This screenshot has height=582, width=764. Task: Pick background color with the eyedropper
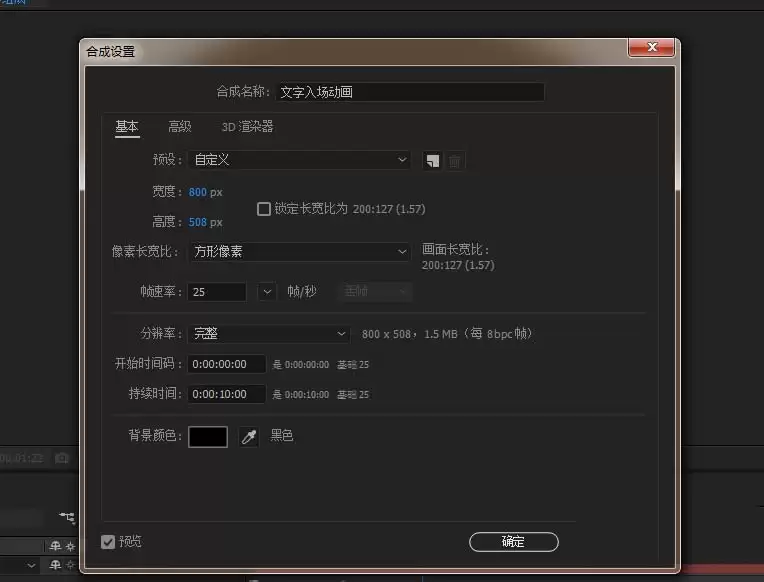tap(249, 436)
